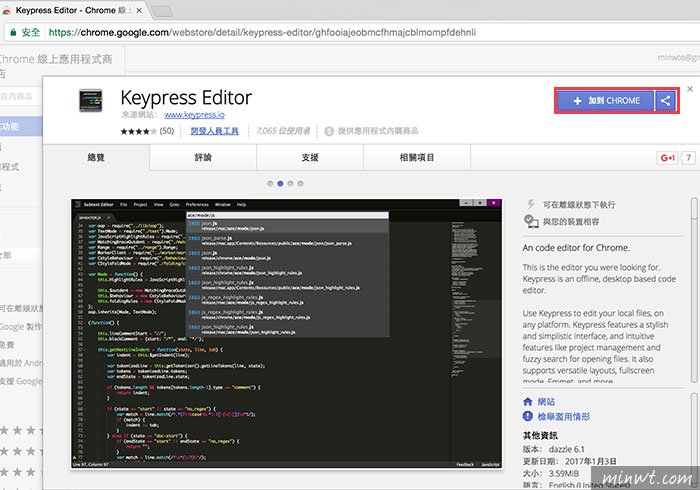Click the (50) review count
Image resolution: width=700 pixels, height=490 pixels.
pos(167,131)
